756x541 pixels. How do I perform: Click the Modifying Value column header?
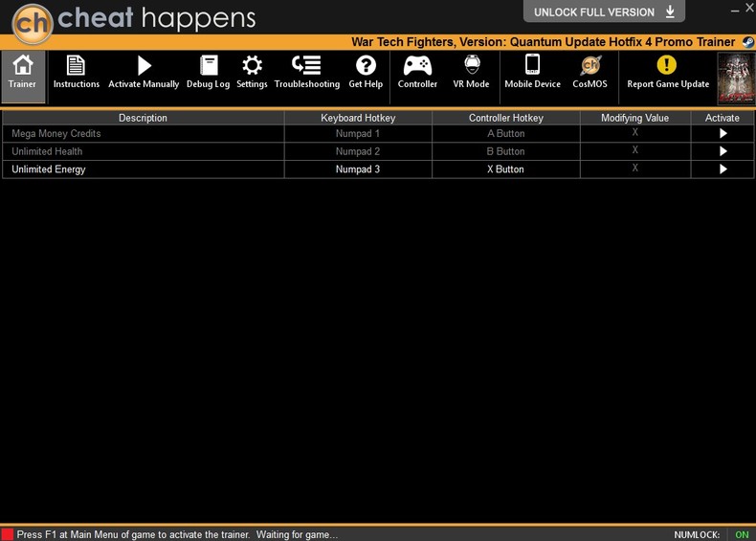[x=635, y=118]
